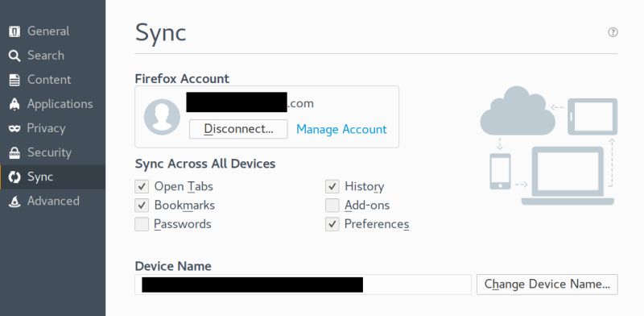Click the Applications rocket icon
This screenshot has width=644, height=316.
(x=14, y=104)
